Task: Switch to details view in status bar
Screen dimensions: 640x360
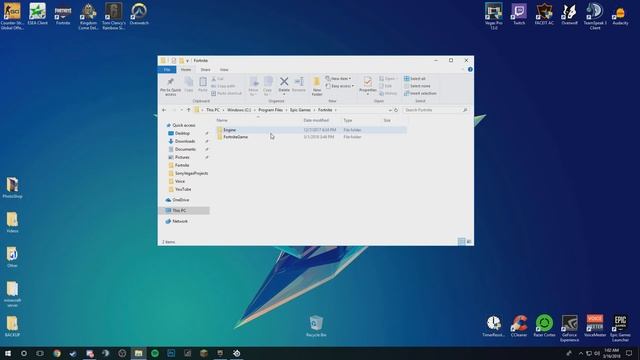Action: tap(461, 242)
